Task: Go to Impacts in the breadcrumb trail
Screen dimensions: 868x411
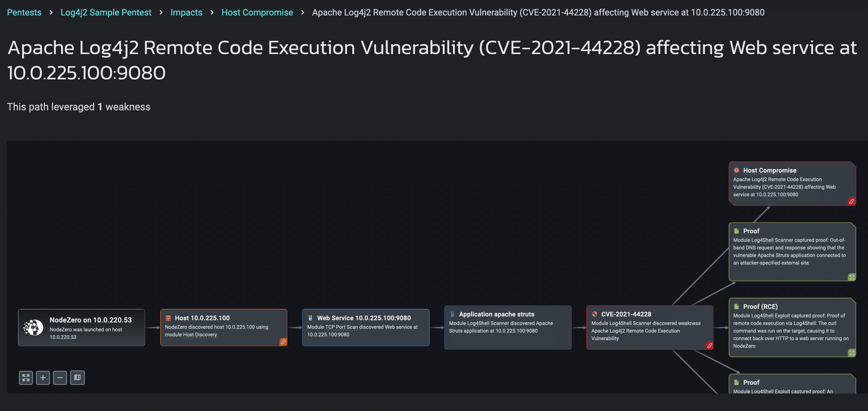Action: [186, 12]
